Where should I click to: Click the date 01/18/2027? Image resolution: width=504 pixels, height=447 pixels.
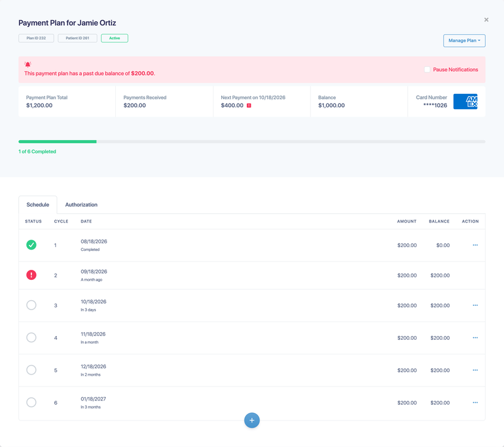coord(93,399)
